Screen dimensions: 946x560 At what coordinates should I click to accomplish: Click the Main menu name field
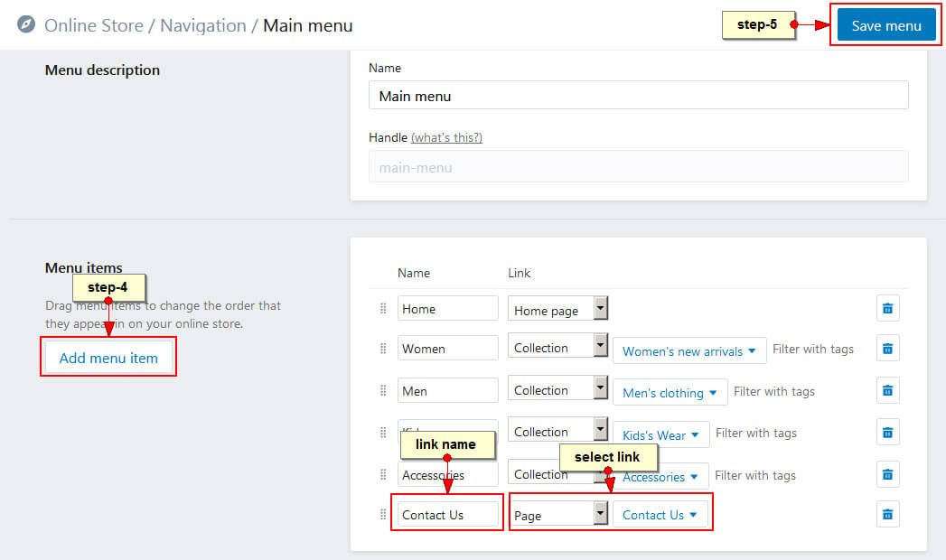tap(638, 96)
